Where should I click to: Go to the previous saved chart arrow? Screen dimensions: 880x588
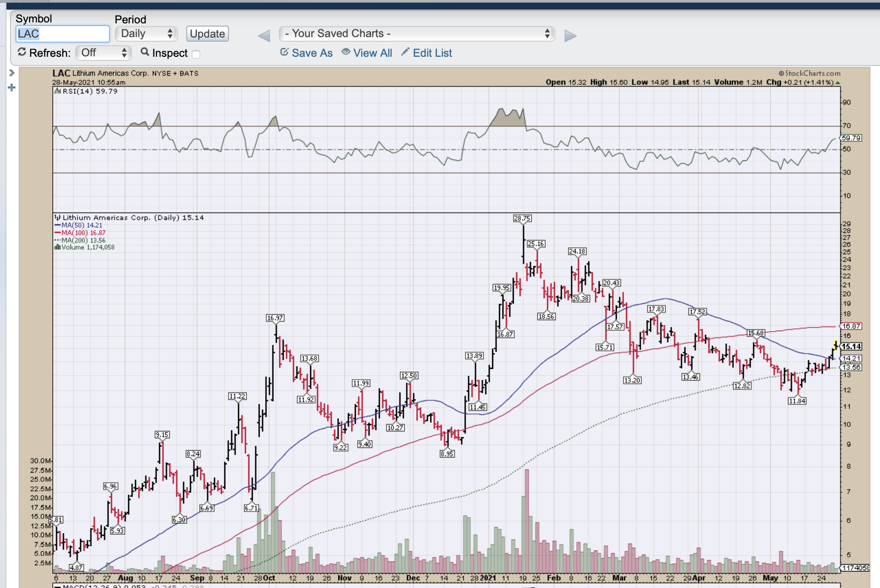click(x=264, y=36)
